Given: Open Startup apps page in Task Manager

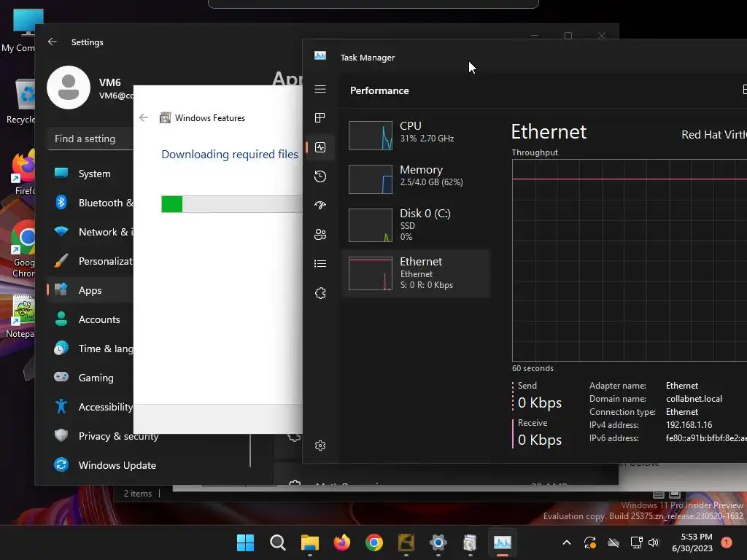Looking at the screenshot, I should [x=320, y=205].
